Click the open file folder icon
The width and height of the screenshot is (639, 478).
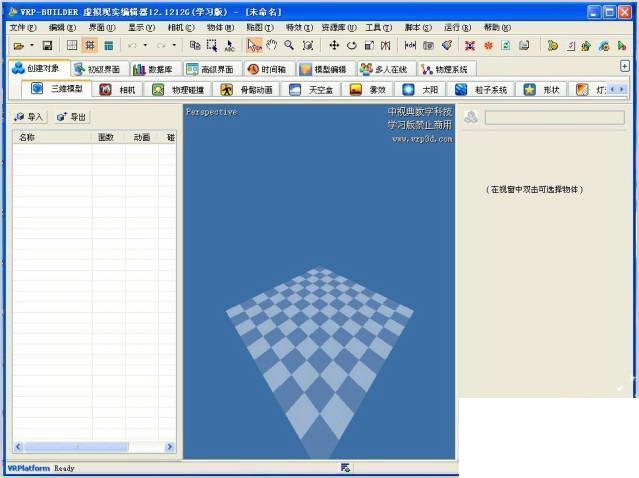pyautogui.click(x=18, y=46)
